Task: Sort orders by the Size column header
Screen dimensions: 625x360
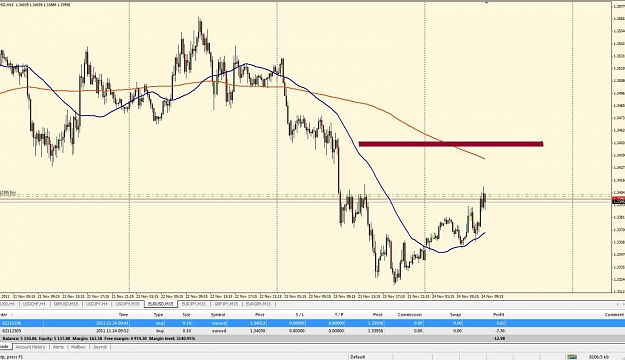Action: pos(186,315)
